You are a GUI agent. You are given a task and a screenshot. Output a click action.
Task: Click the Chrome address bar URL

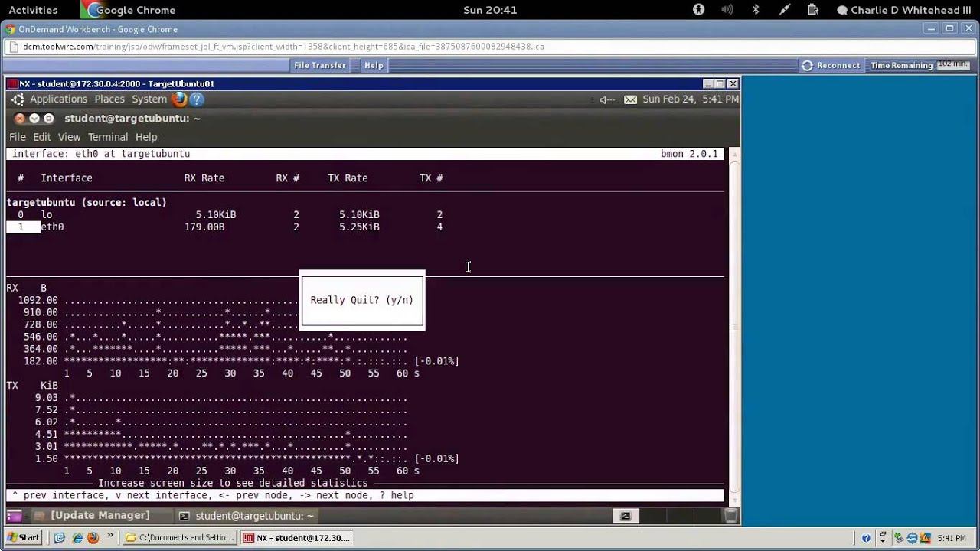tap(283, 46)
